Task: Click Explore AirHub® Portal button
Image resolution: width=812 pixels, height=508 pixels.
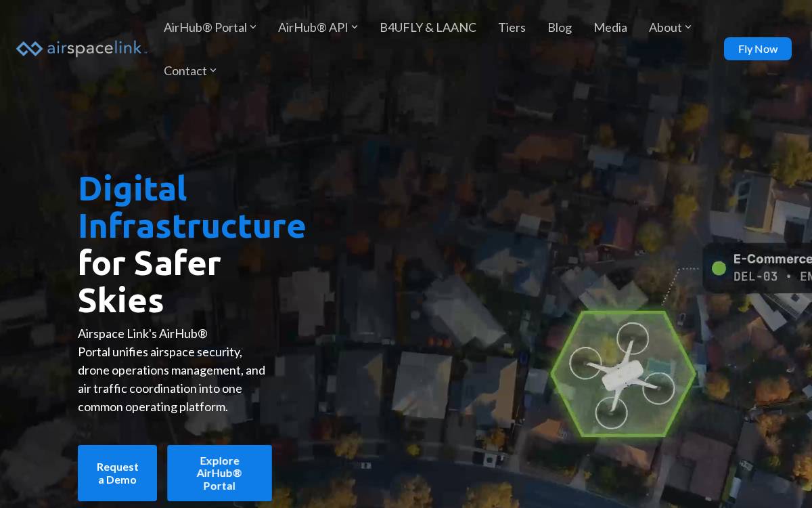Action: [x=219, y=473]
